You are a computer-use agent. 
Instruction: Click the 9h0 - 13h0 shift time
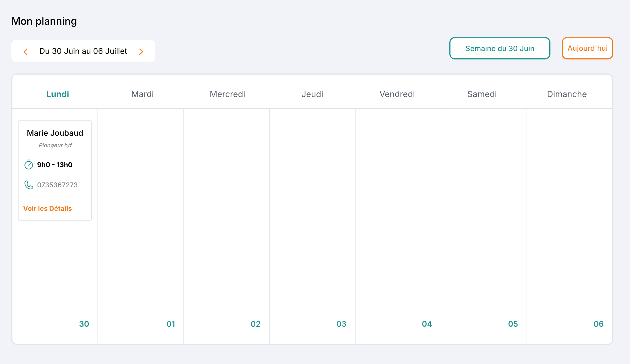coord(55,165)
